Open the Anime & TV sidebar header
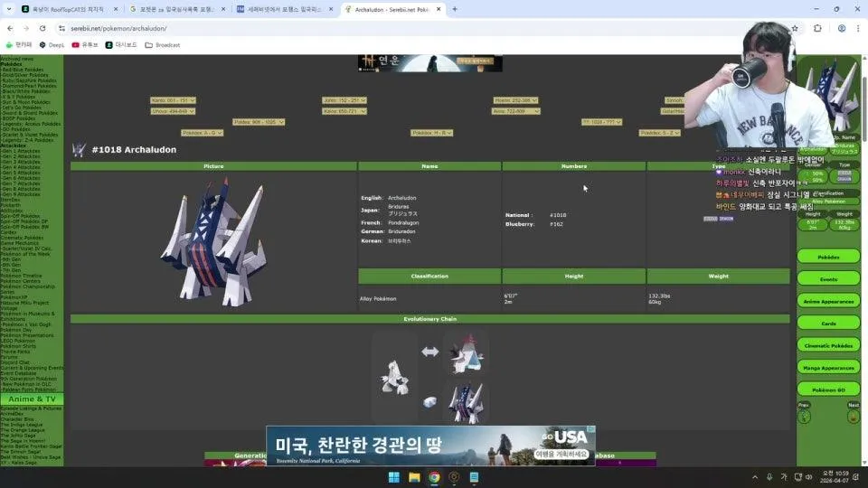Viewport: 868px width, 488px height. pyautogui.click(x=33, y=399)
